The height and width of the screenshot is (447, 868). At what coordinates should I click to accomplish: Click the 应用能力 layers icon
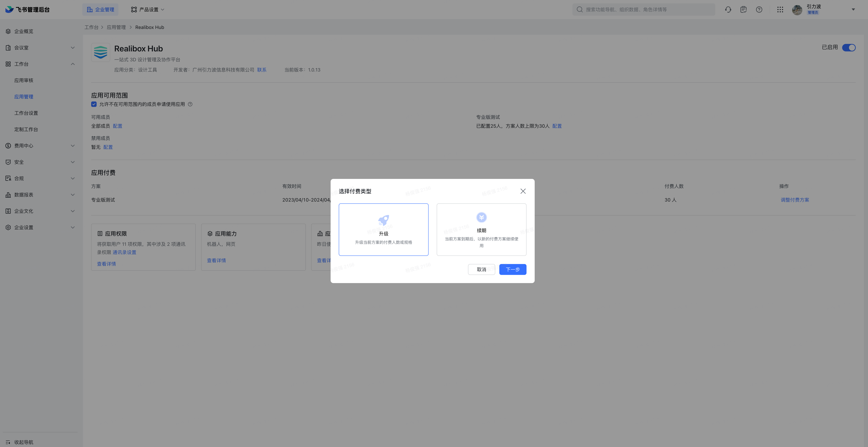[x=210, y=233]
